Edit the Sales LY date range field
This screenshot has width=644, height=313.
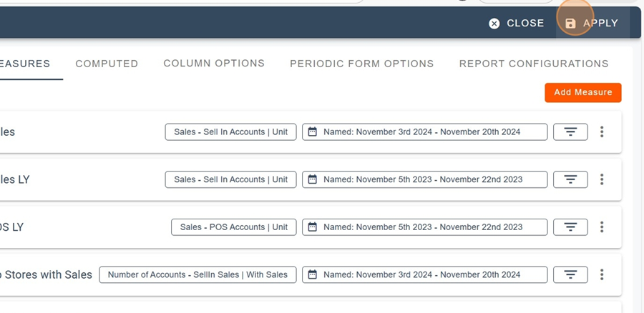[424, 179]
